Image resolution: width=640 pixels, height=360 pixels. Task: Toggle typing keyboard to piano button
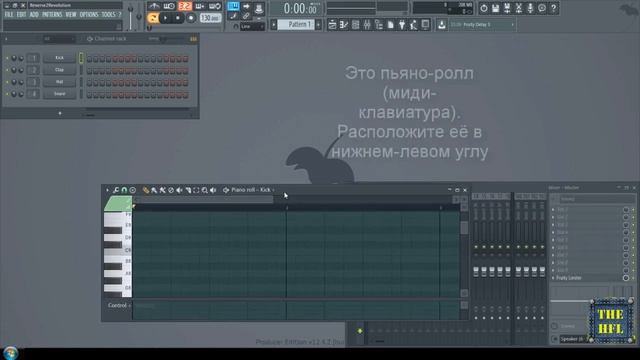click(233, 6)
